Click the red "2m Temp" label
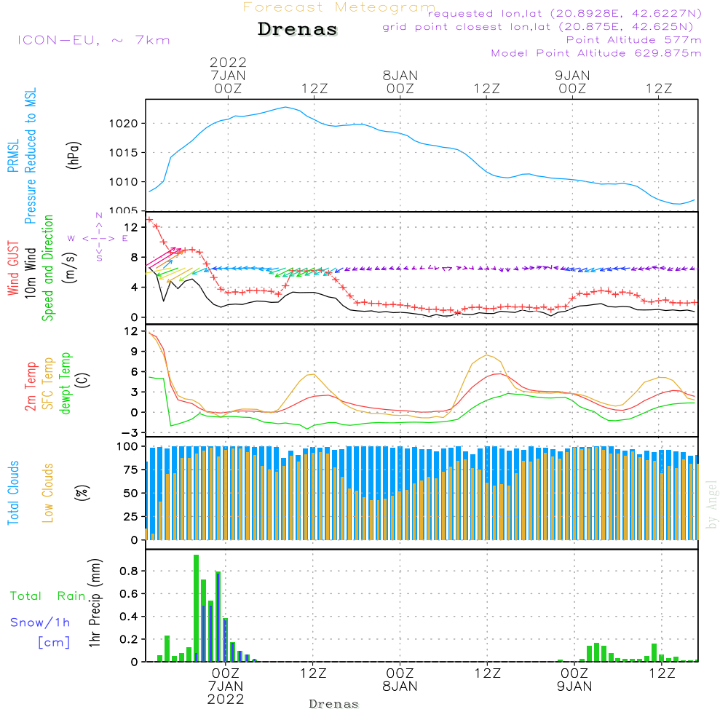The image size is (728, 728). click(30, 387)
